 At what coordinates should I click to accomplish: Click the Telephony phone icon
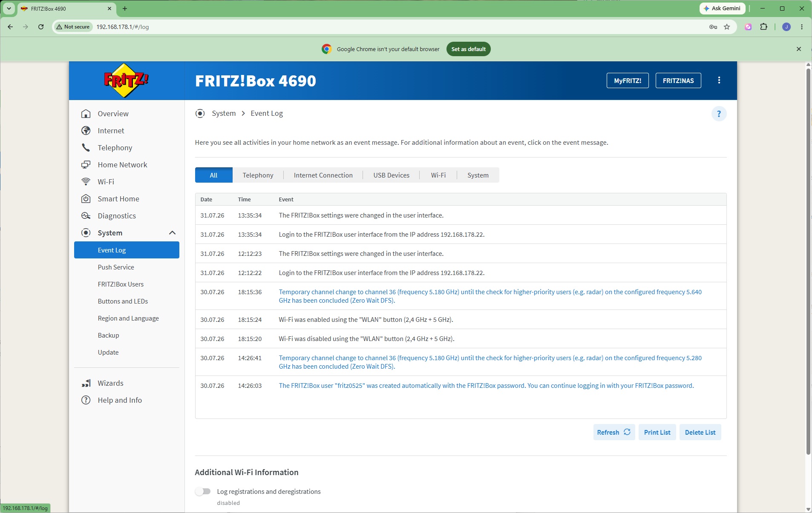86,148
